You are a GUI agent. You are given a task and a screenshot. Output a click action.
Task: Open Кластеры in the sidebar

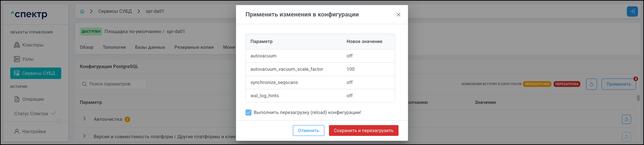tap(32, 45)
